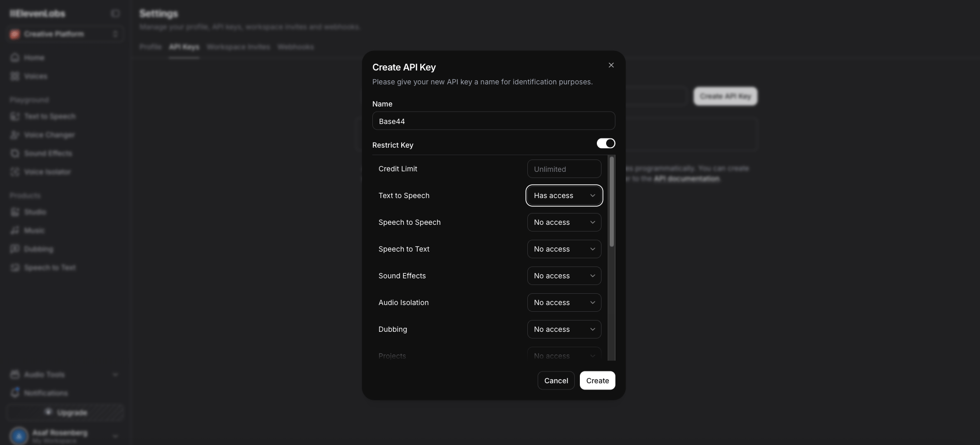980x445 pixels.
Task: Click the Text to Speech sidebar icon
Action: coord(15,116)
